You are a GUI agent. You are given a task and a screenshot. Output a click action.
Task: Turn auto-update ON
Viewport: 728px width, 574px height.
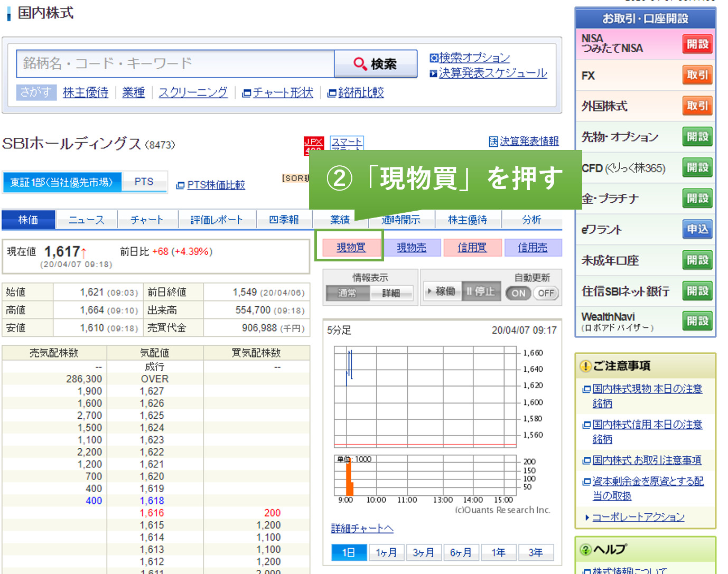[x=518, y=293]
